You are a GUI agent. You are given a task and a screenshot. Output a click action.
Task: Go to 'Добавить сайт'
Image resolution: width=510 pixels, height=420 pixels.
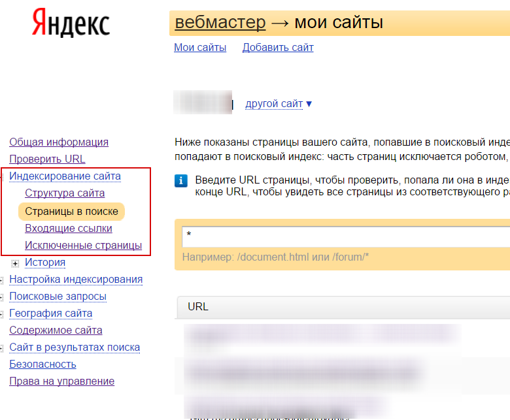(278, 48)
